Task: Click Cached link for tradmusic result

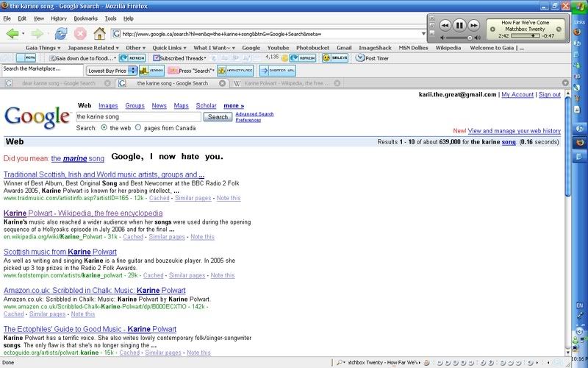Action: pos(159,198)
